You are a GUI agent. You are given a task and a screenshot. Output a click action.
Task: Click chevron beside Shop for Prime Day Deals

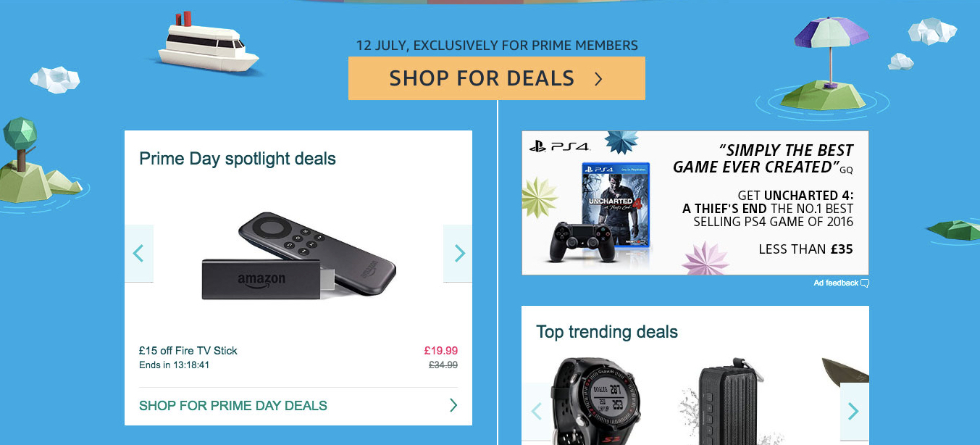click(453, 405)
